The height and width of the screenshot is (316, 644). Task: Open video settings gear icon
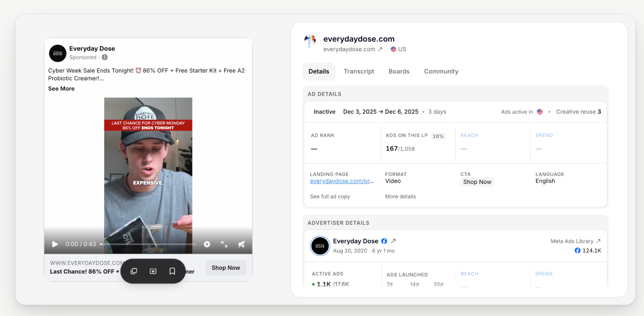pyautogui.click(x=207, y=244)
